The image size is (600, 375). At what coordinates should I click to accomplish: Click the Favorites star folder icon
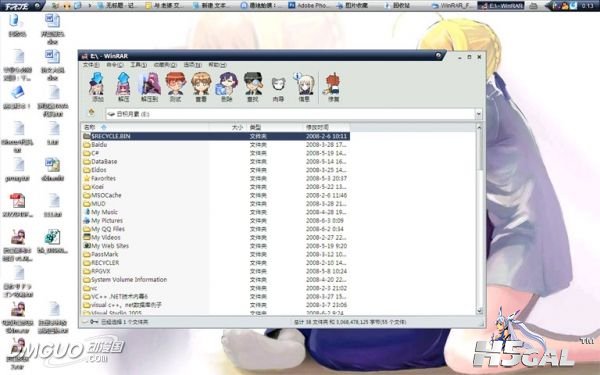click(x=87, y=178)
